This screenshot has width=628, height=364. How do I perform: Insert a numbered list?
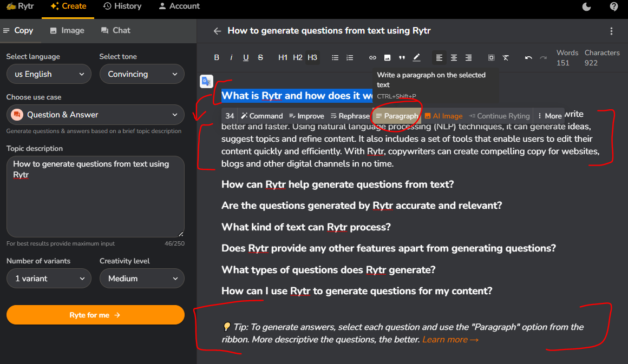click(350, 57)
